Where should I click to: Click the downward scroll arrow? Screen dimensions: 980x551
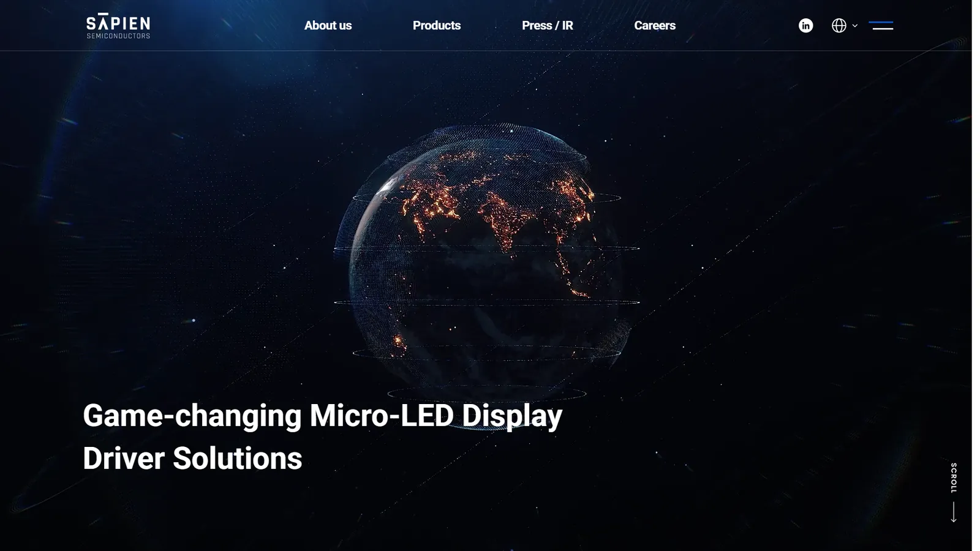[x=954, y=512]
